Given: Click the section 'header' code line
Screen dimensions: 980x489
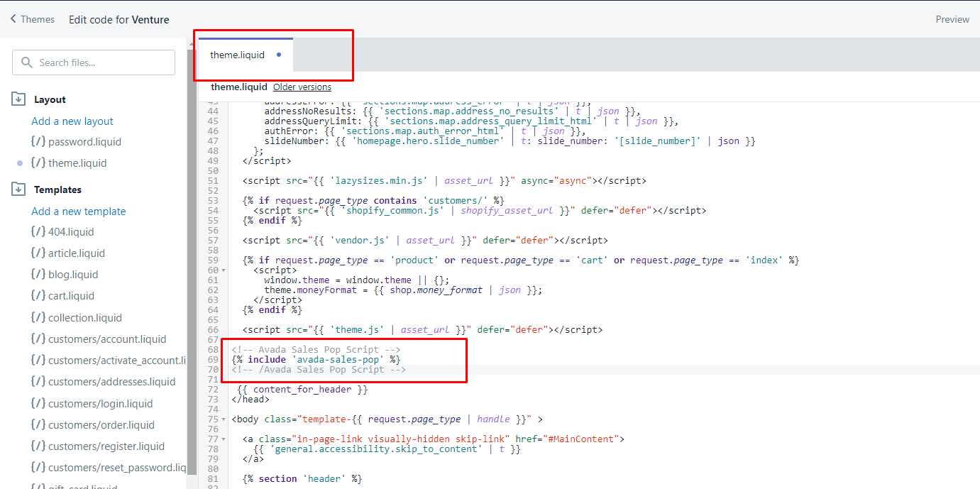Looking at the screenshot, I should pyautogui.click(x=302, y=479).
